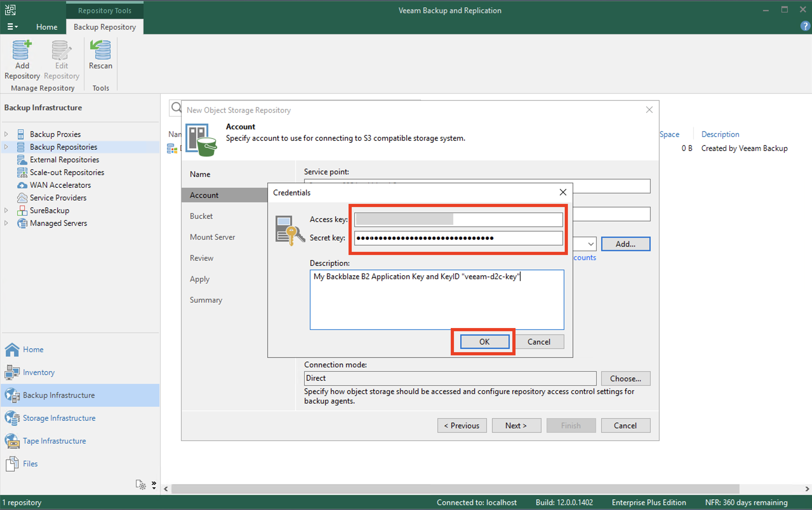The image size is (812, 510).
Task: Select Scale-out Repositories tree node
Action: tap(67, 172)
